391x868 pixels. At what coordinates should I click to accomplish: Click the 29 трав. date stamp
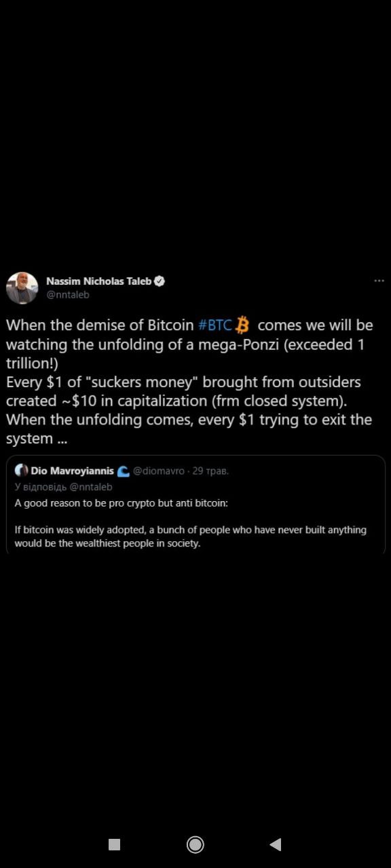210,471
